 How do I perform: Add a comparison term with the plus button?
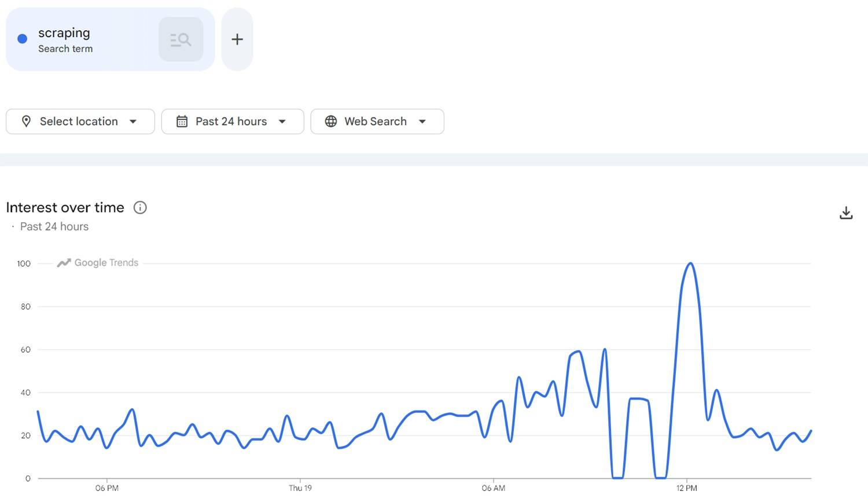pyautogui.click(x=237, y=39)
